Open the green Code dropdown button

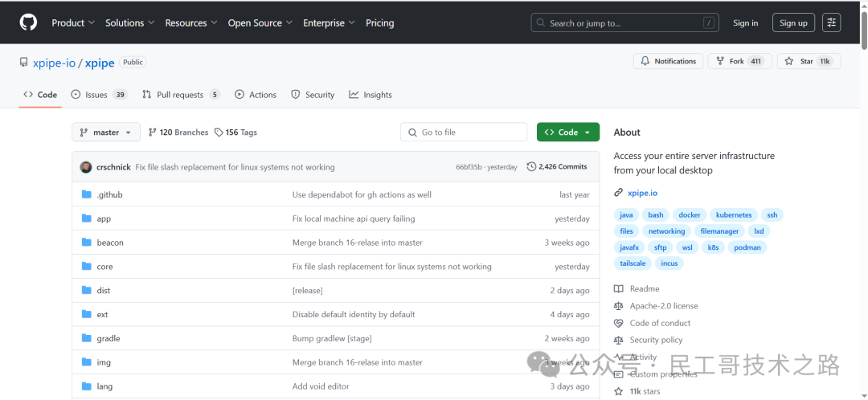pyautogui.click(x=568, y=133)
